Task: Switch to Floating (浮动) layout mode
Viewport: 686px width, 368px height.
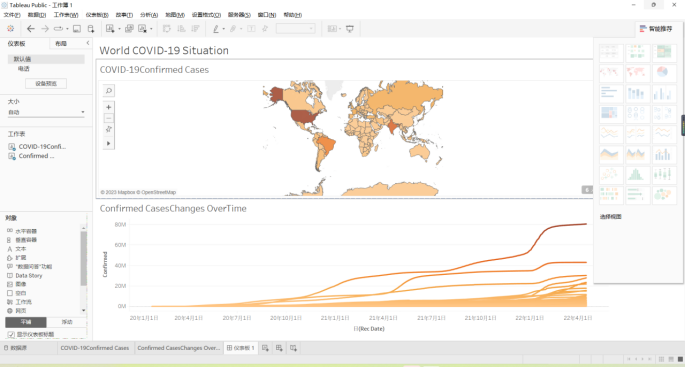Action: pyautogui.click(x=67, y=322)
